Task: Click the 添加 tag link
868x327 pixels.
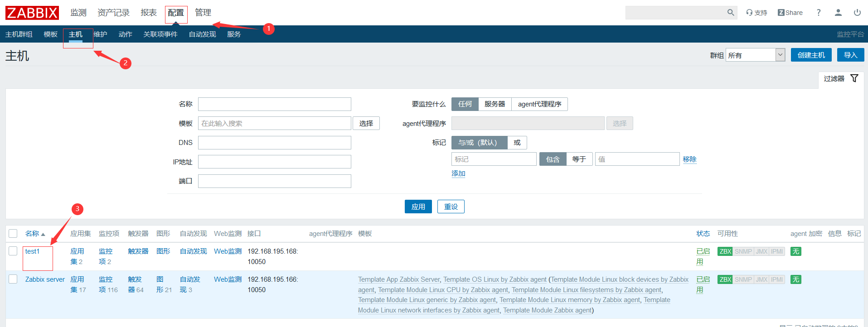Action: coord(458,173)
